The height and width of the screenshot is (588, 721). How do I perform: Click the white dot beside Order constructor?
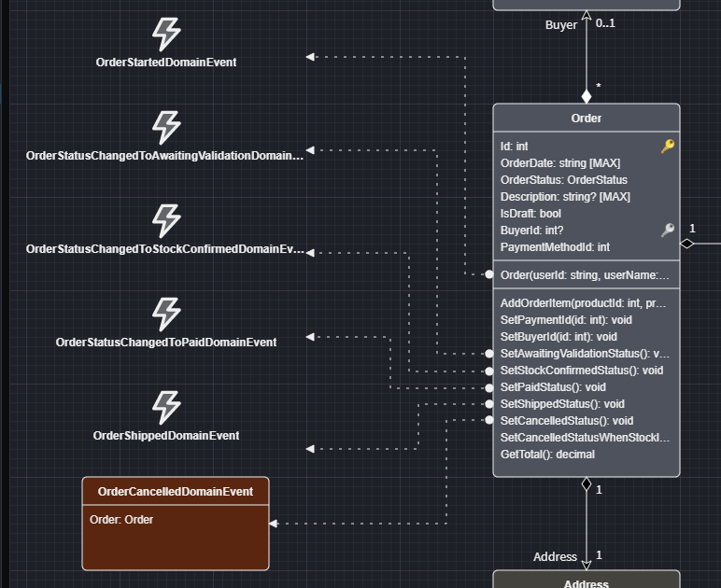click(489, 274)
